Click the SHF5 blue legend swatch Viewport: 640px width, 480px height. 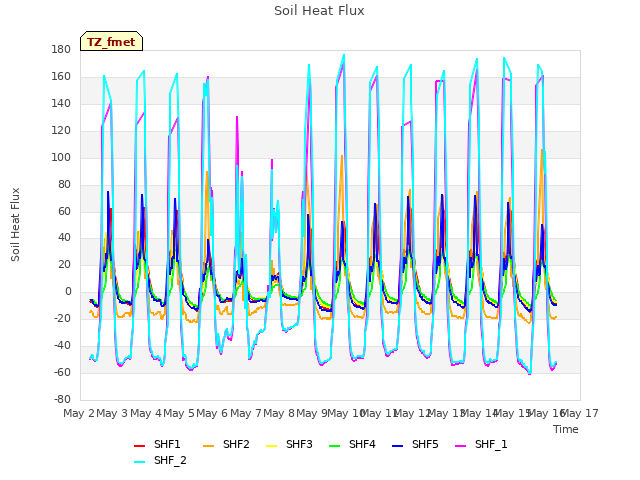coord(398,446)
